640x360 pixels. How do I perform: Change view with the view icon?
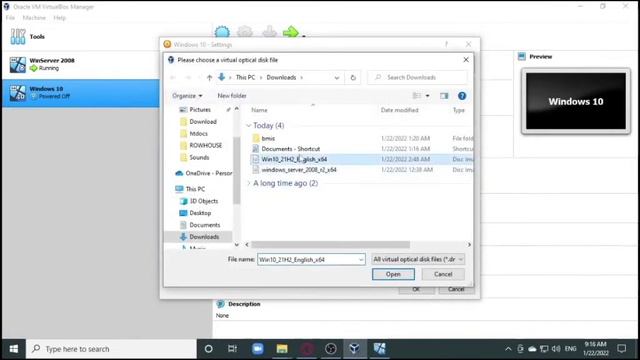pyautogui.click(x=417, y=96)
